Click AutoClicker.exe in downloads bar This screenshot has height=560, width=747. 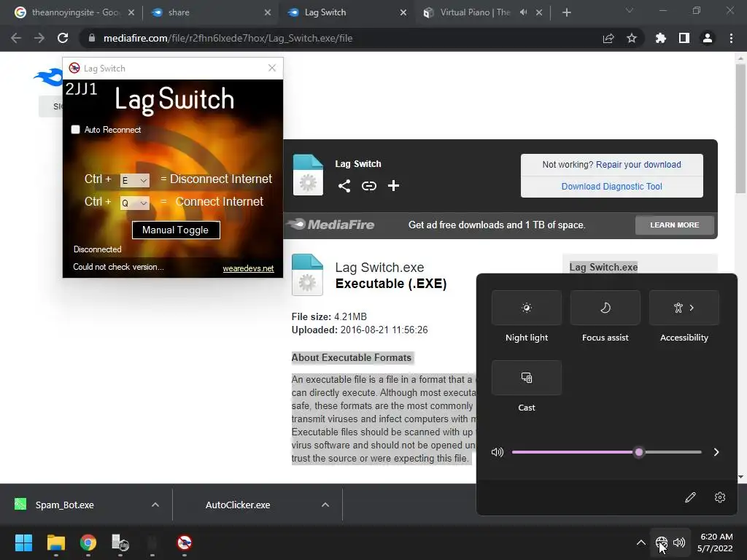point(238,505)
